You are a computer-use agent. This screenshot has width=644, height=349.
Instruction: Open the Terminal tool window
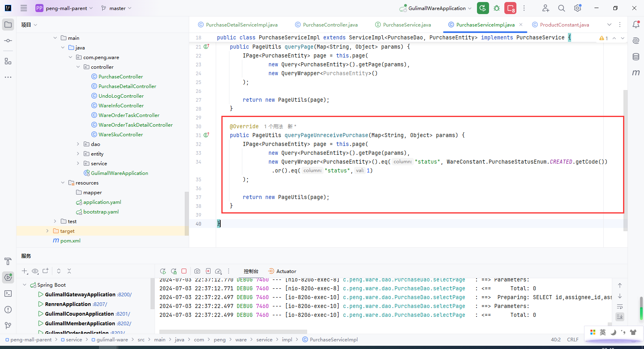(x=8, y=294)
